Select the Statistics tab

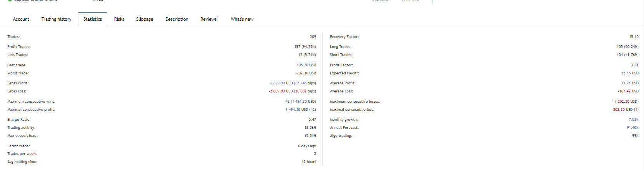pyautogui.click(x=93, y=19)
